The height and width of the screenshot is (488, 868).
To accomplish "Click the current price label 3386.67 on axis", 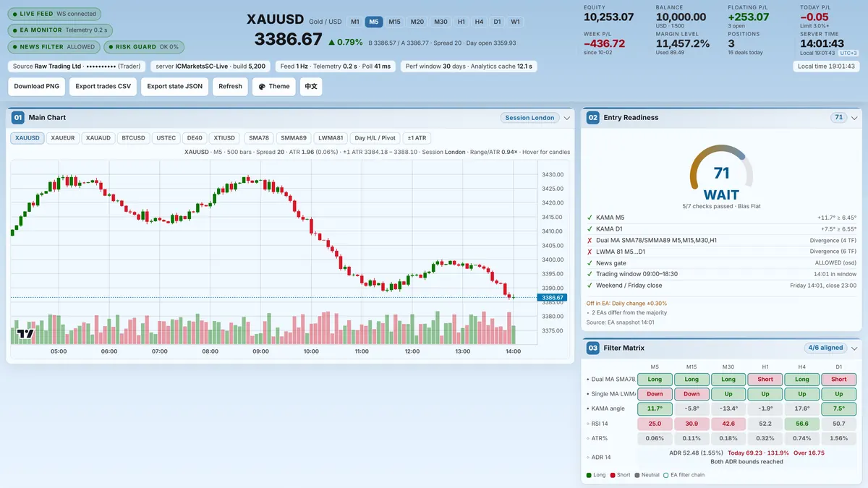I will pyautogui.click(x=552, y=298).
